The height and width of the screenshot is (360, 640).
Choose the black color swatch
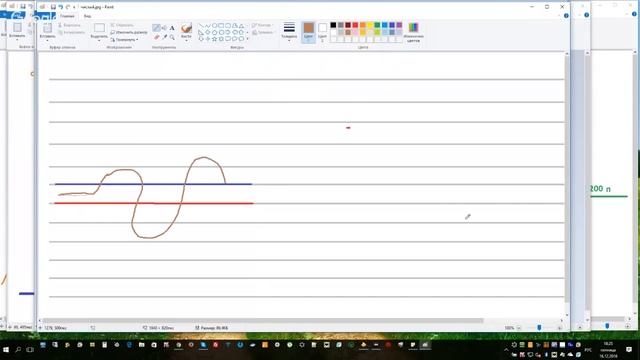333,25
